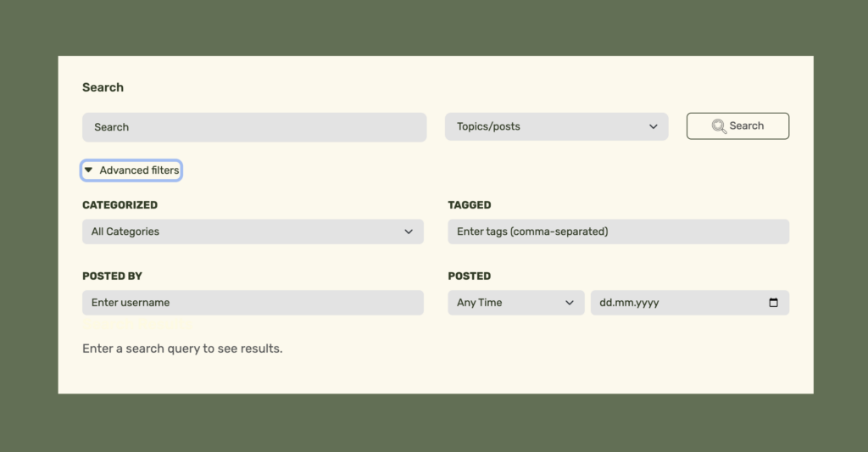Open the Topics/posts dropdown
Viewport: 868px width, 452px height.
pyautogui.click(x=556, y=127)
